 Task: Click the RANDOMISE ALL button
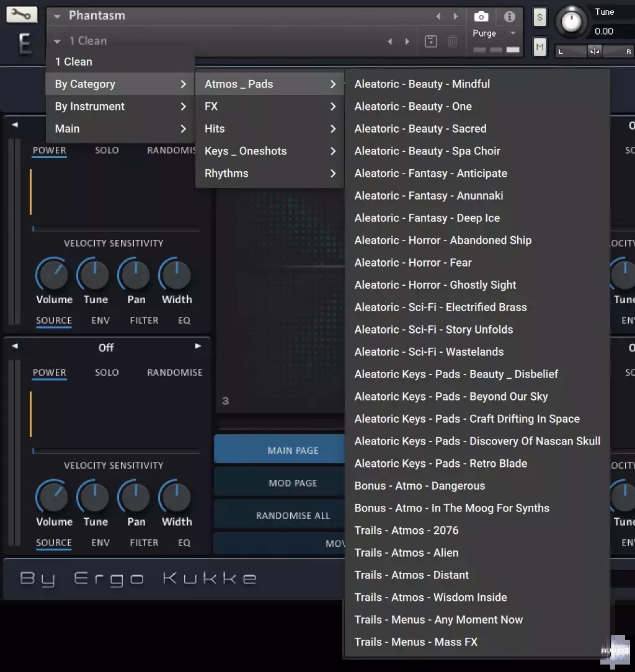click(x=293, y=515)
